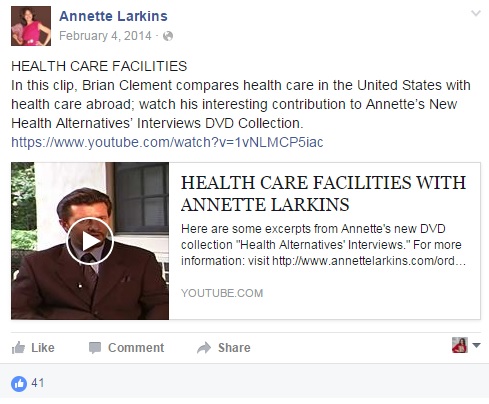Click the Share arrow icon
The image size is (489, 404).
click(204, 348)
